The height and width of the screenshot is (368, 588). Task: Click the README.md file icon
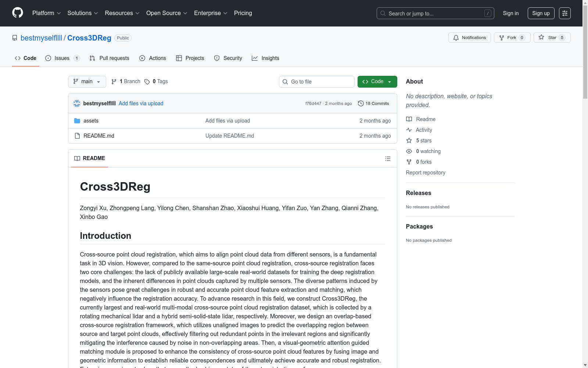(x=77, y=136)
